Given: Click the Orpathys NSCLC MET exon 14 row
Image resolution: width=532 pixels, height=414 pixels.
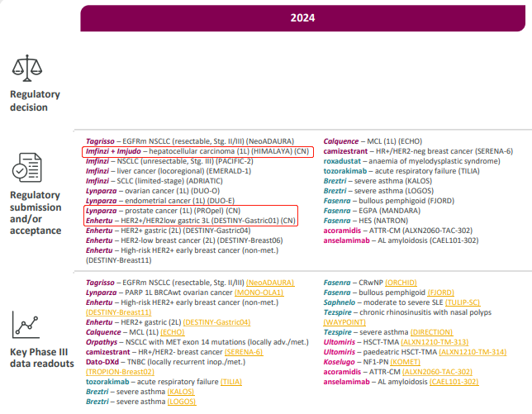Looking at the screenshot, I should point(197,342).
